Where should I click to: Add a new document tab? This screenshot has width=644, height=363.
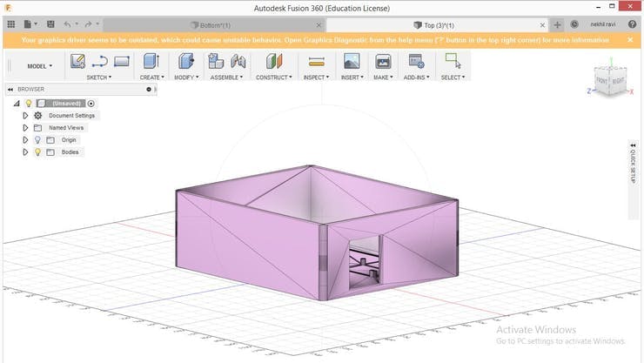(x=557, y=25)
